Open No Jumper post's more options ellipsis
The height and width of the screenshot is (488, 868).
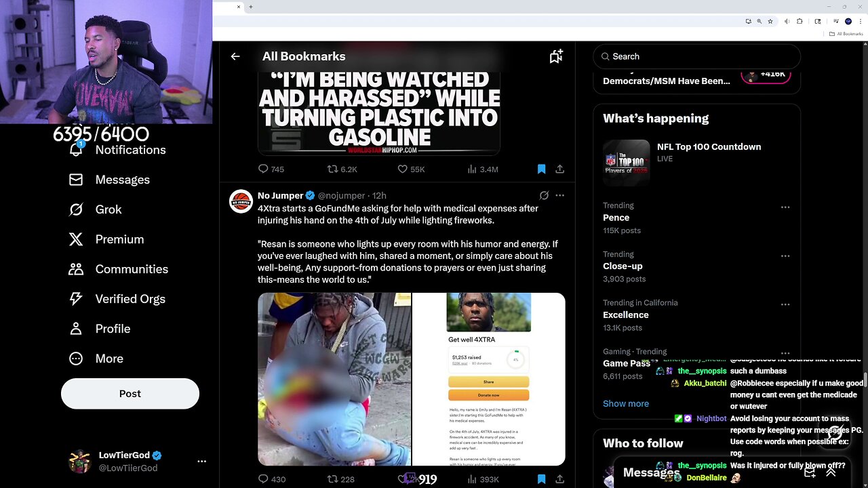(560, 195)
